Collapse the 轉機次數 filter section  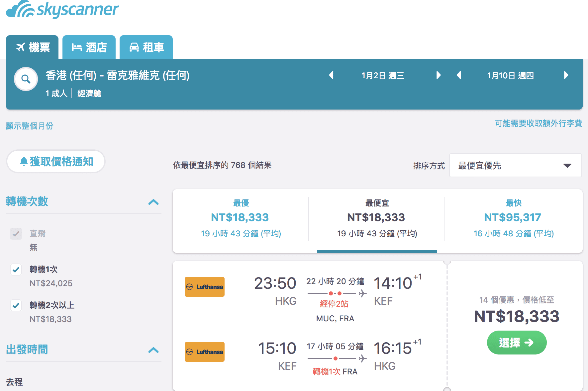(x=153, y=202)
